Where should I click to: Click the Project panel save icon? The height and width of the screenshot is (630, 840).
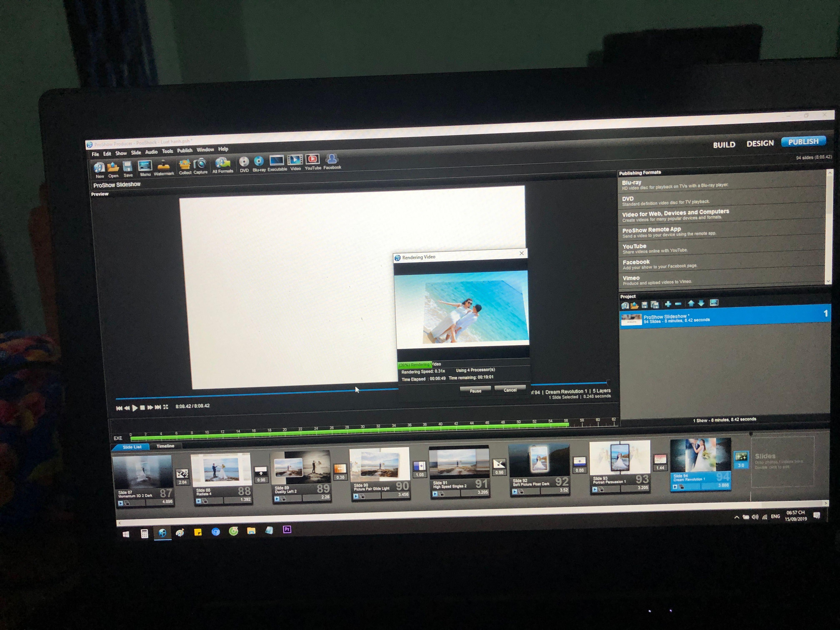coord(644,305)
